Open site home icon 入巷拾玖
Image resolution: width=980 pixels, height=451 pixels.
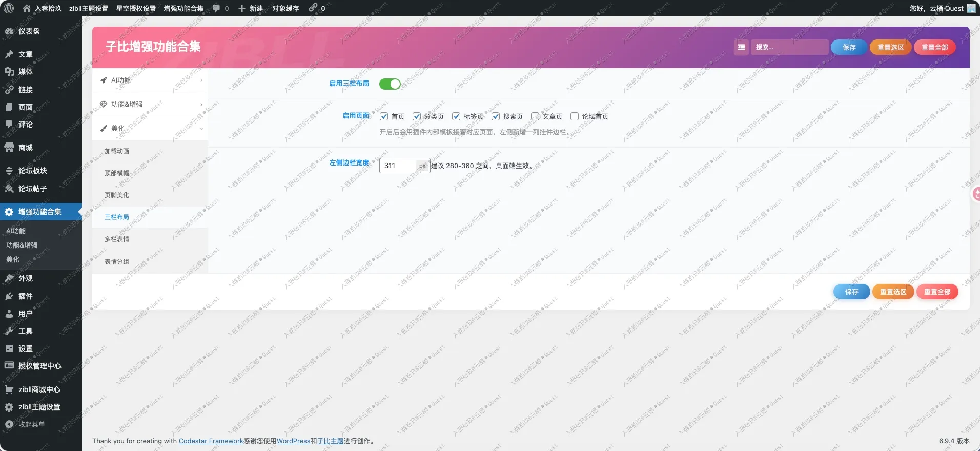[x=27, y=8]
